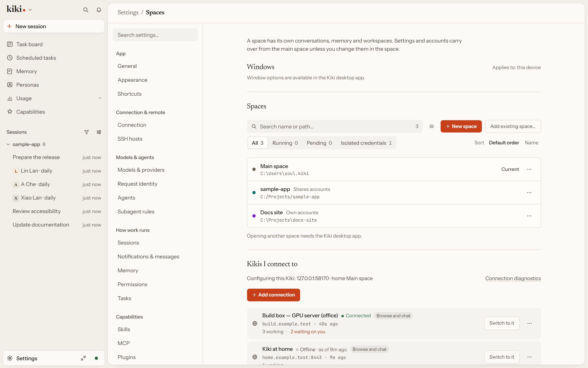Click Add existing space button

tap(513, 126)
